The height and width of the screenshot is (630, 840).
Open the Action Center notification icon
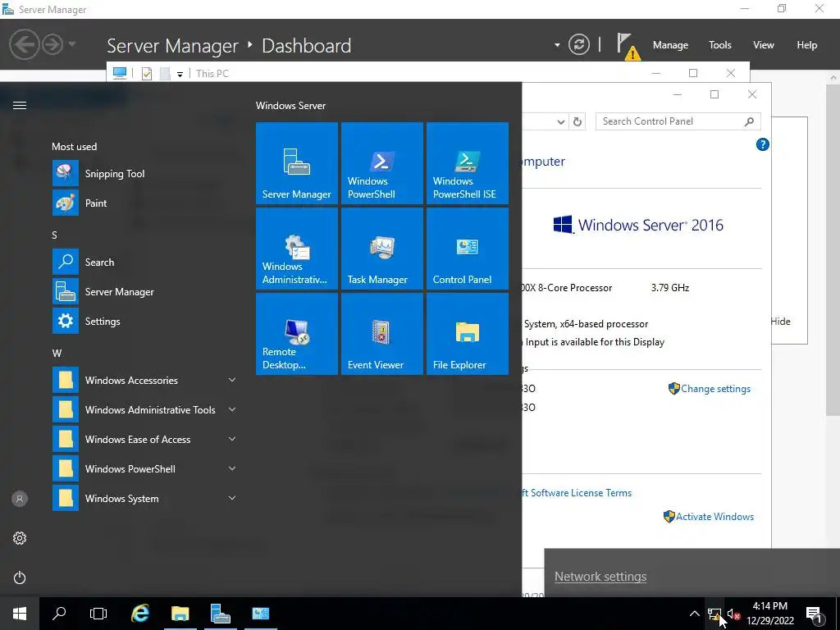point(815,614)
